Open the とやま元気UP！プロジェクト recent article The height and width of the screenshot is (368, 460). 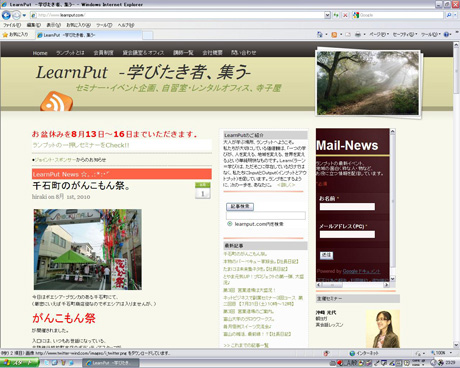(x=263, y=279)
